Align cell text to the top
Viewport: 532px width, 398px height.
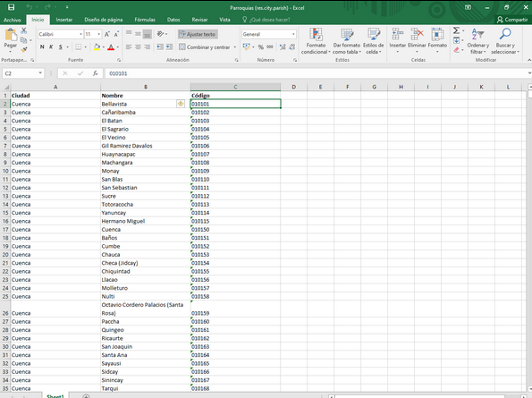pyautogui.click(x=129, y=34)
